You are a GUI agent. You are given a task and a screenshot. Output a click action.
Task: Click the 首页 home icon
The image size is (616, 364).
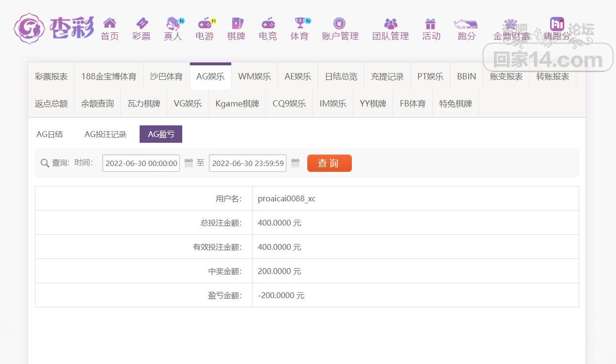point(110,23)
